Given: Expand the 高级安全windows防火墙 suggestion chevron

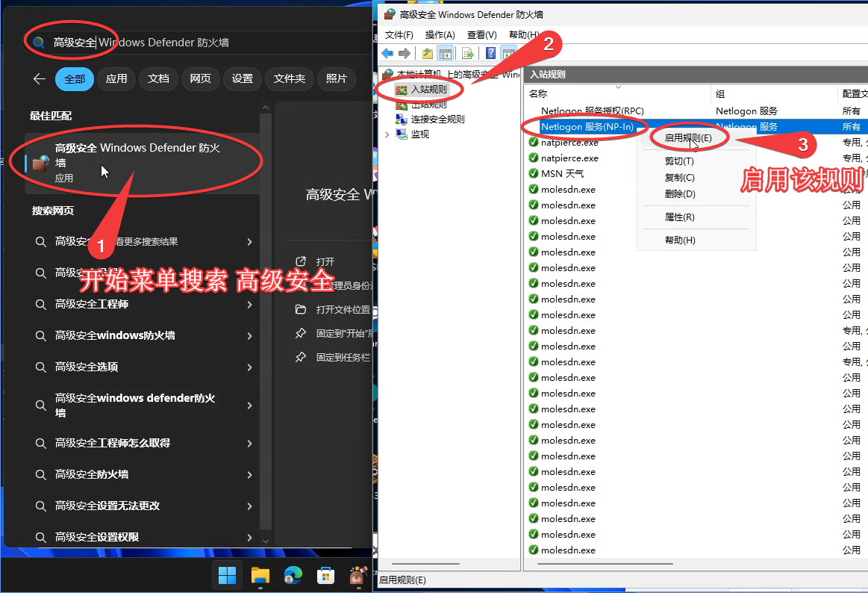Looking at the screenshot, I should point(250,336).
